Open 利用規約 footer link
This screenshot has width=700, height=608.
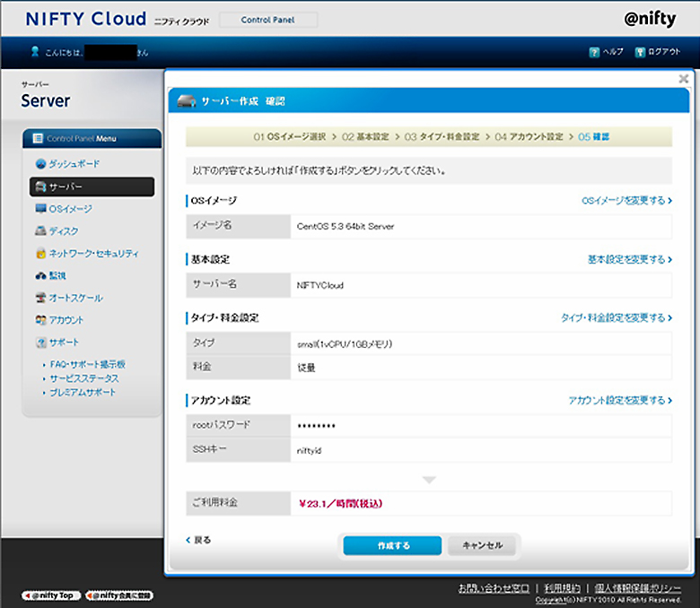pos(563,588)
